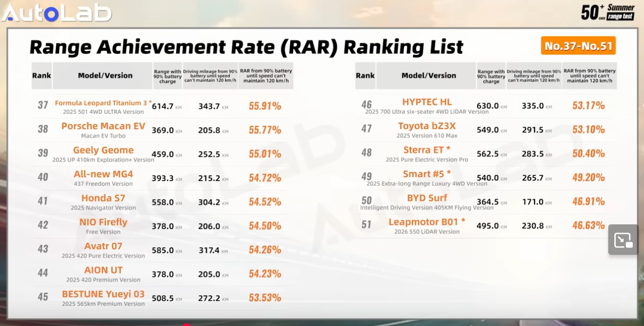Click the AutoLab logo

[56, 13]
